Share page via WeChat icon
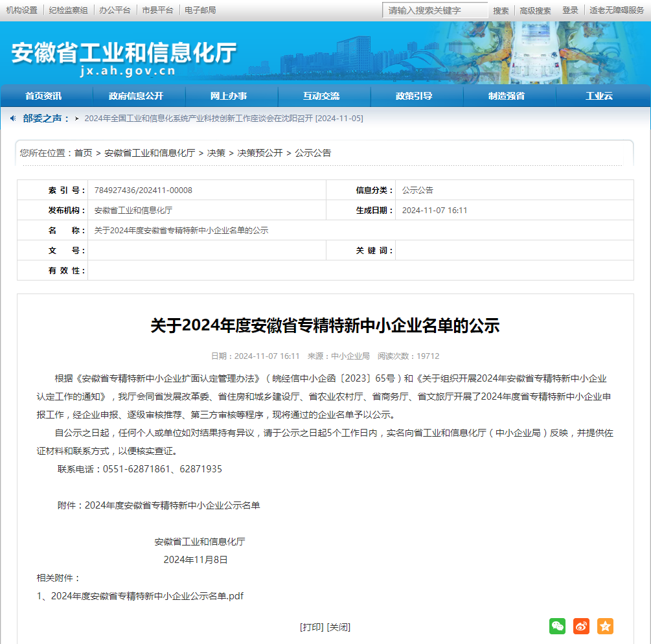The height and width of the screenshot is (644, 651). tap(557, 626)
